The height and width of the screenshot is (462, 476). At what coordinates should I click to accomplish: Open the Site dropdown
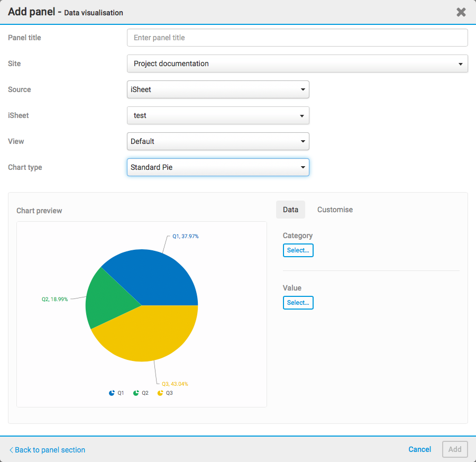tap(297, 64)
